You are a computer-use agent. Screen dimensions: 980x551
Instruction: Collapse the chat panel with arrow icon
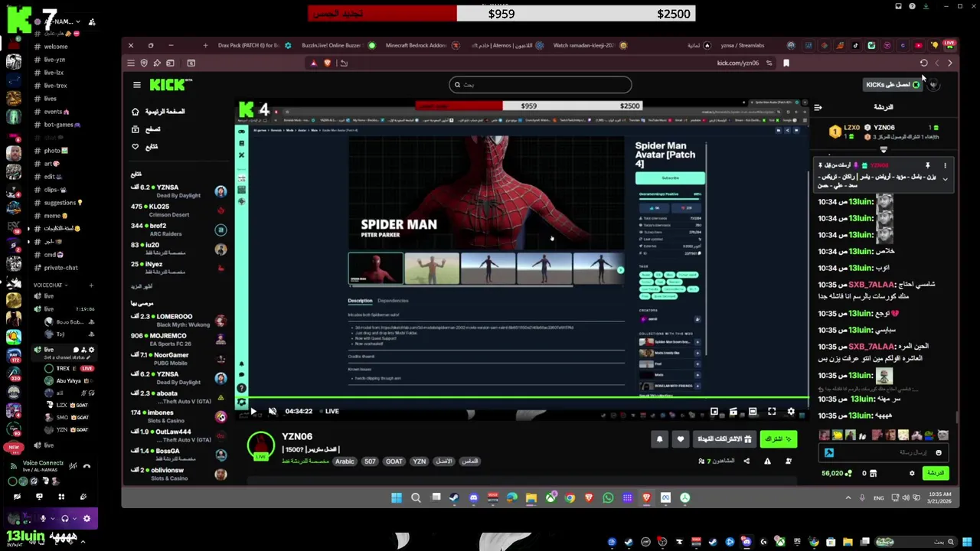point(818,108)
